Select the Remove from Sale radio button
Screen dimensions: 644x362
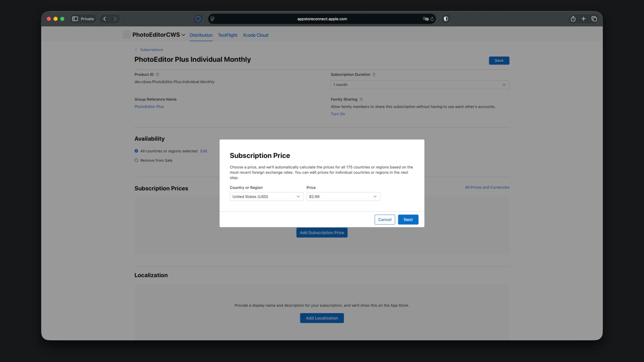click(x=136, y=161)
